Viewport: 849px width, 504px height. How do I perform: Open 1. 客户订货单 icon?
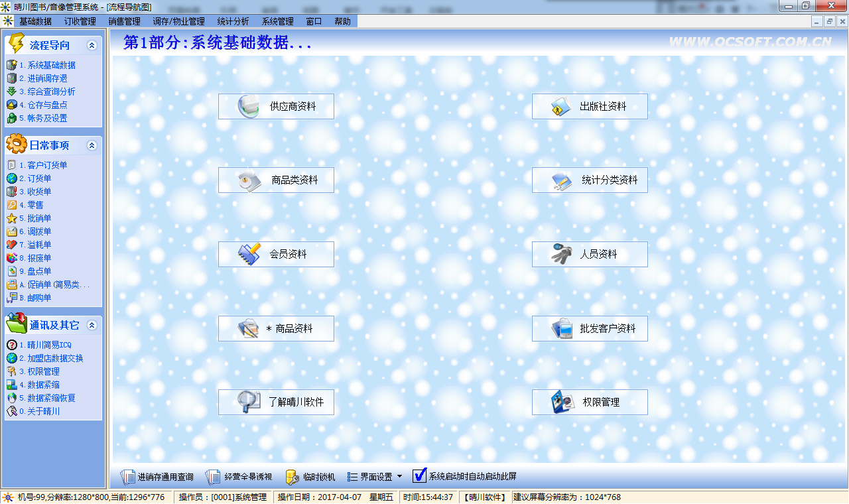click(x=11, y=165)
